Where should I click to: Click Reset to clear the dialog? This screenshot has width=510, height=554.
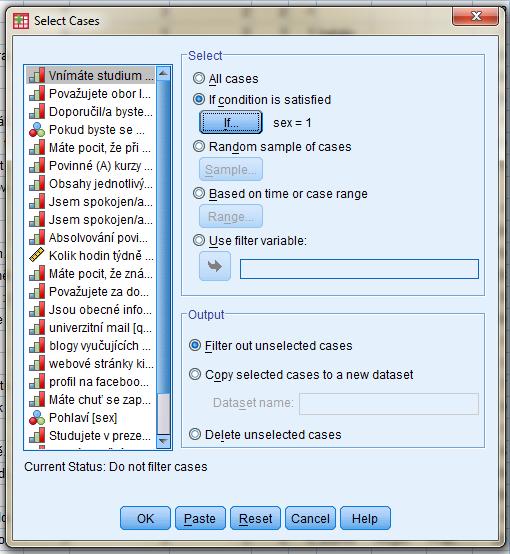click(255, 518)
